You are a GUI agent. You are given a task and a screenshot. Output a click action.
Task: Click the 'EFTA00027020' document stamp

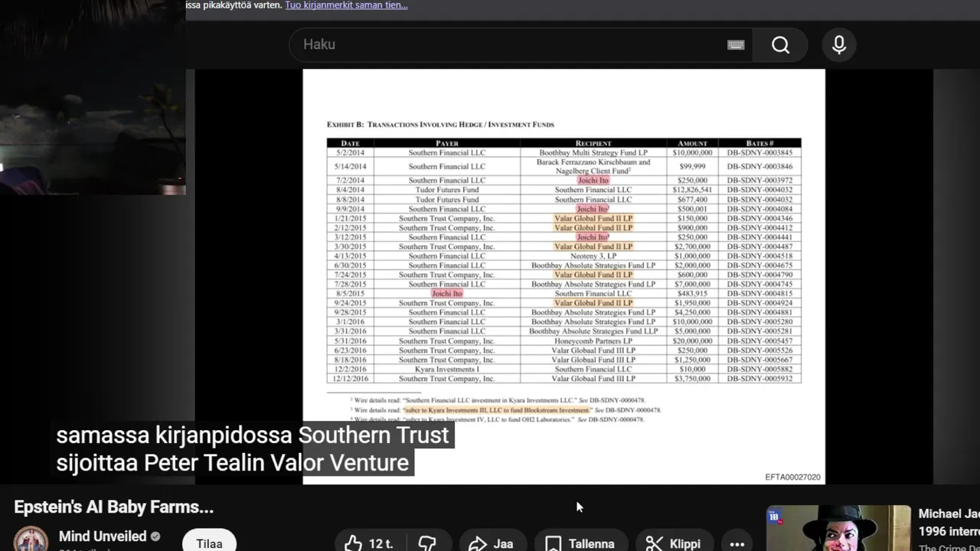[x=792, y=478]
